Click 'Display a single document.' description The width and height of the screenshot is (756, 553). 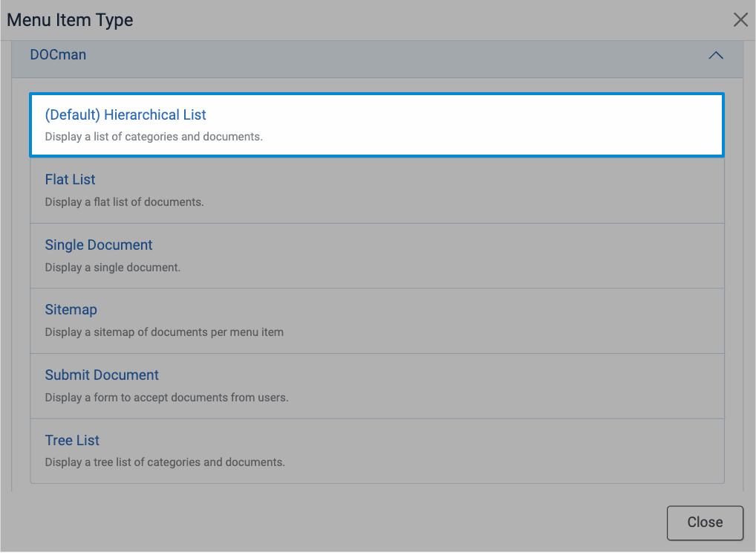[112, 268]
